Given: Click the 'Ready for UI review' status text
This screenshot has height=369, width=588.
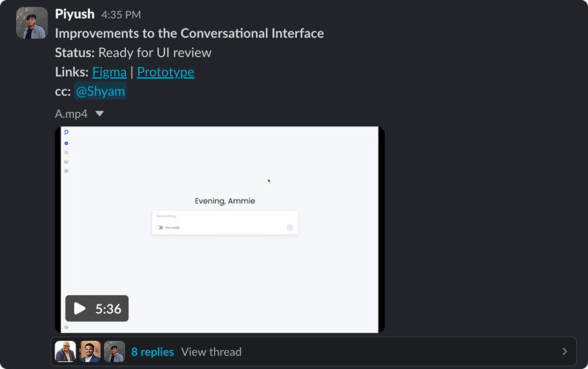Looking at the screenshot, I should click(155, 53).
